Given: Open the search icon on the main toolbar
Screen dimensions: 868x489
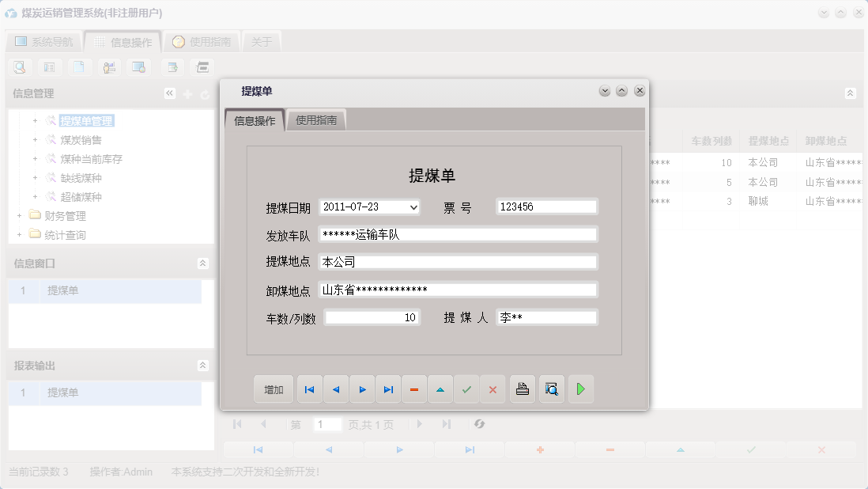Looking at the screenshot, I should point(18,67).
